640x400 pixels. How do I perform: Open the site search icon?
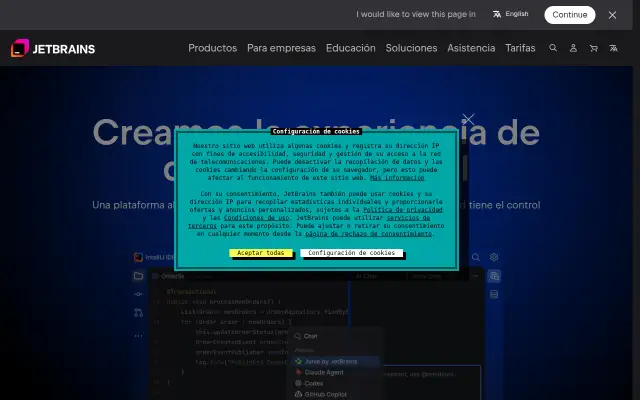pos(553,48)
